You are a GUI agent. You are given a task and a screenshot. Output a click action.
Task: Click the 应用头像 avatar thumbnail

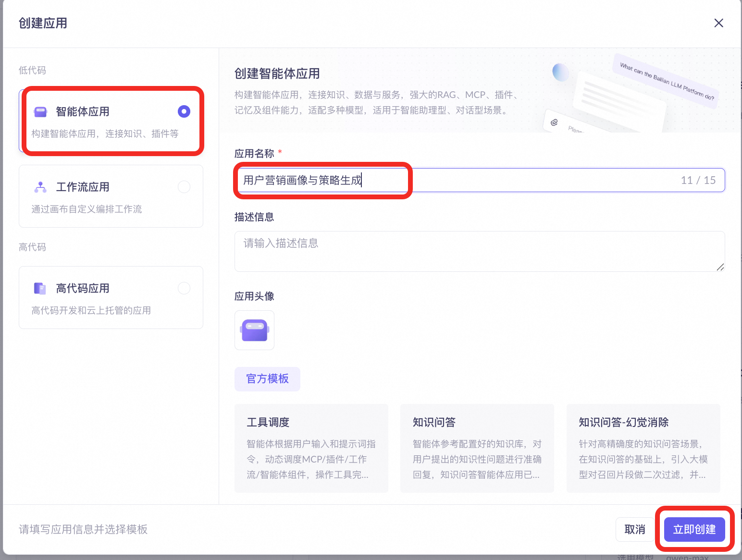254,330
